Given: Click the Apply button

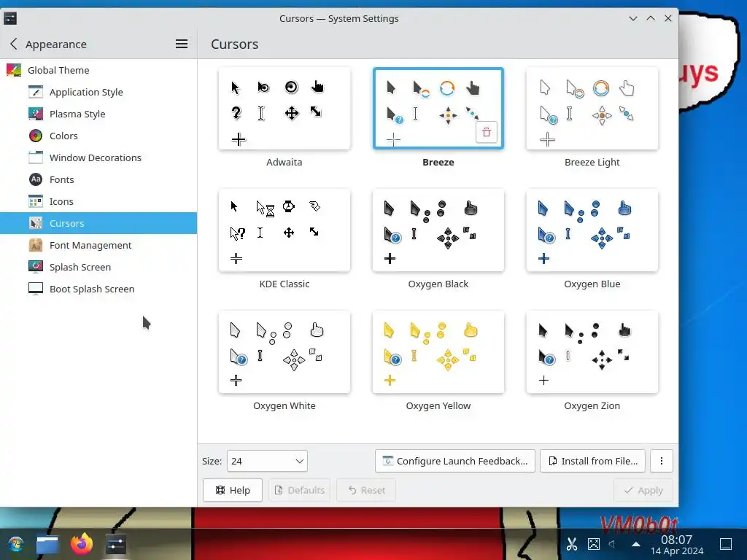Looking at the screenshot, I should pyautogui.click(x=643, y=490).
